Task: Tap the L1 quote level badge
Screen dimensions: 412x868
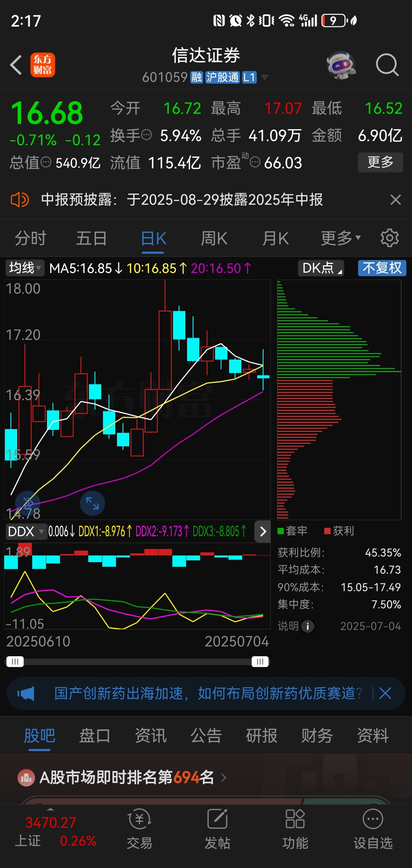Action: point(249,77)
